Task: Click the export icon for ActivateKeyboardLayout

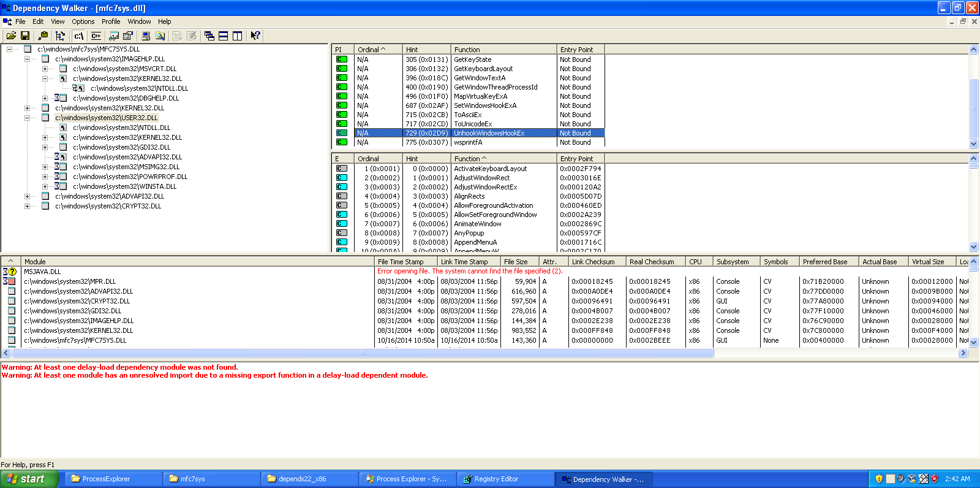Action: (342, 169)
